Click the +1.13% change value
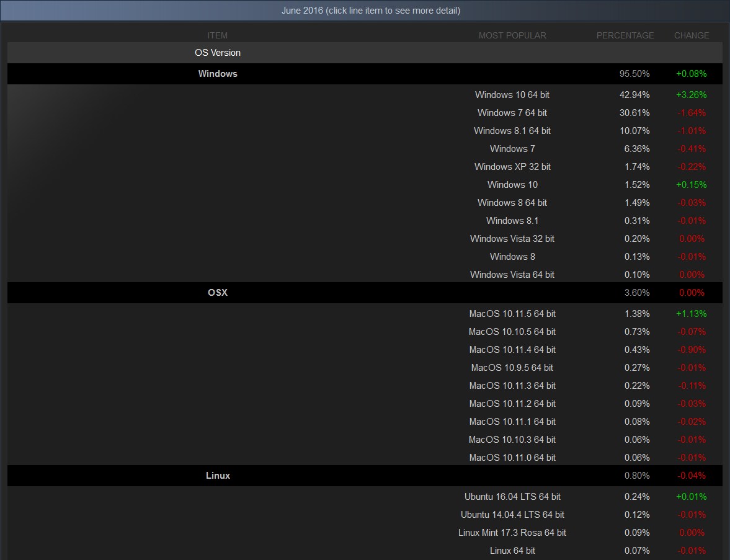Screen dimensions: 730x560 (x=692, y=313)
